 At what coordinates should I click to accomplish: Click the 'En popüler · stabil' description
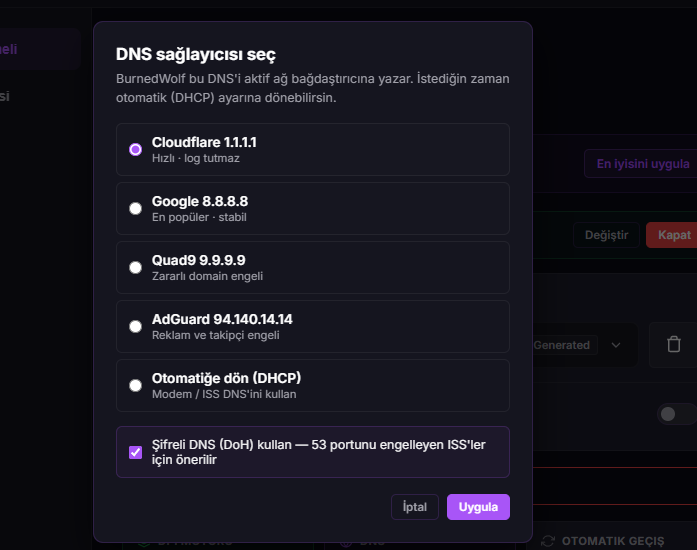(199, 217)
